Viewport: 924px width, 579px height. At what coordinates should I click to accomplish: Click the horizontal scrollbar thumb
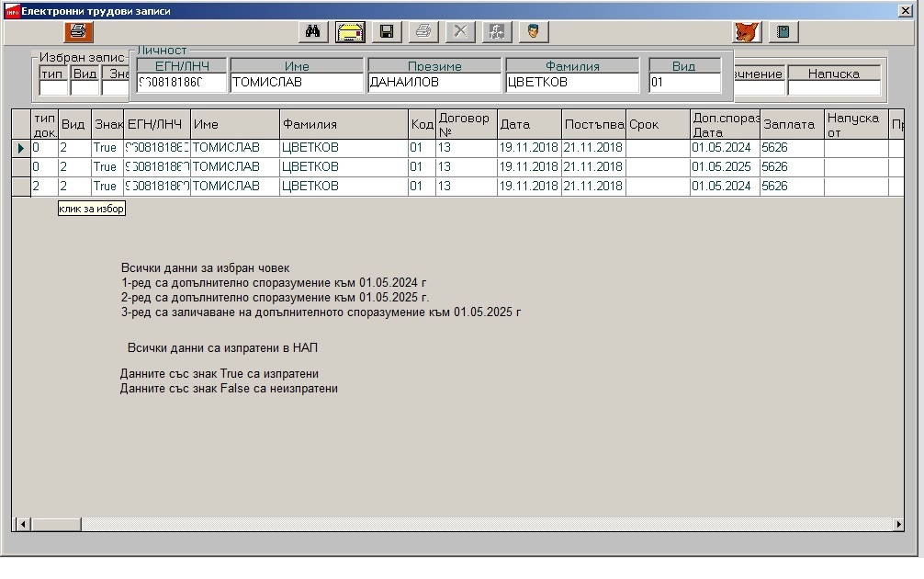point(56,524)
